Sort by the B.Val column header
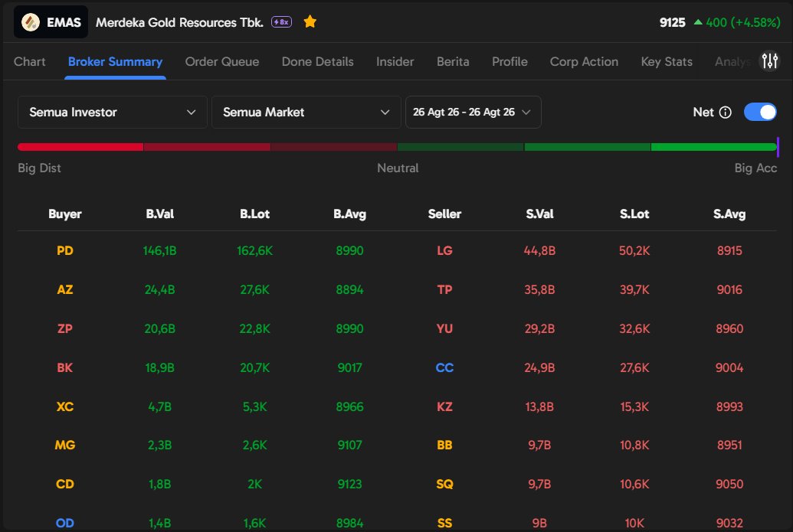Screen dimensions: 793x532 point(160,214)
